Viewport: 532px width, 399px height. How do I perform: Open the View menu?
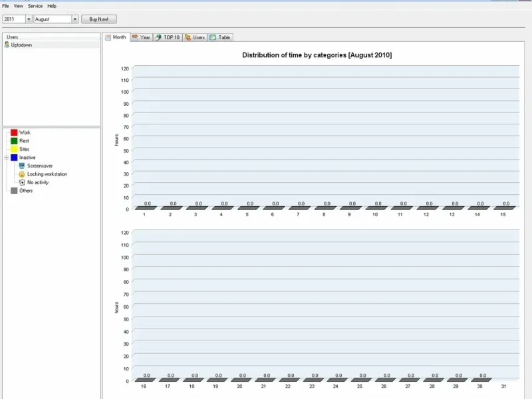click(x=19, y=6)
